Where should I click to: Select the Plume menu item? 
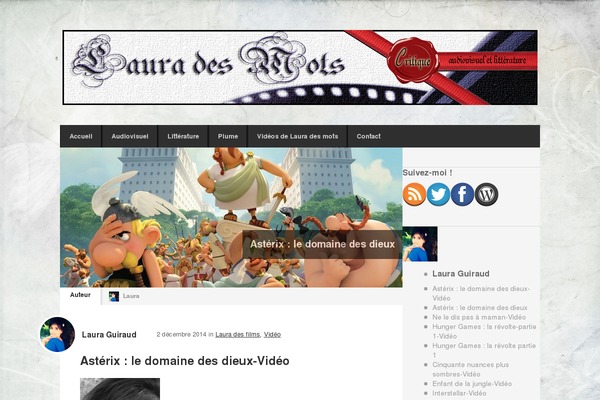228,136
